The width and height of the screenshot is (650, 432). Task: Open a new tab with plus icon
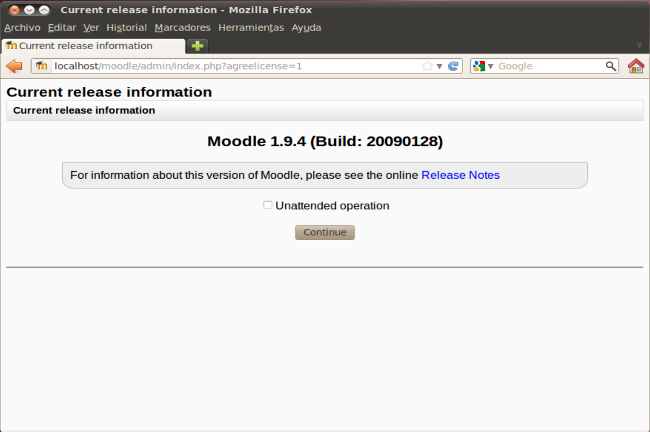[x=198, y=46]
